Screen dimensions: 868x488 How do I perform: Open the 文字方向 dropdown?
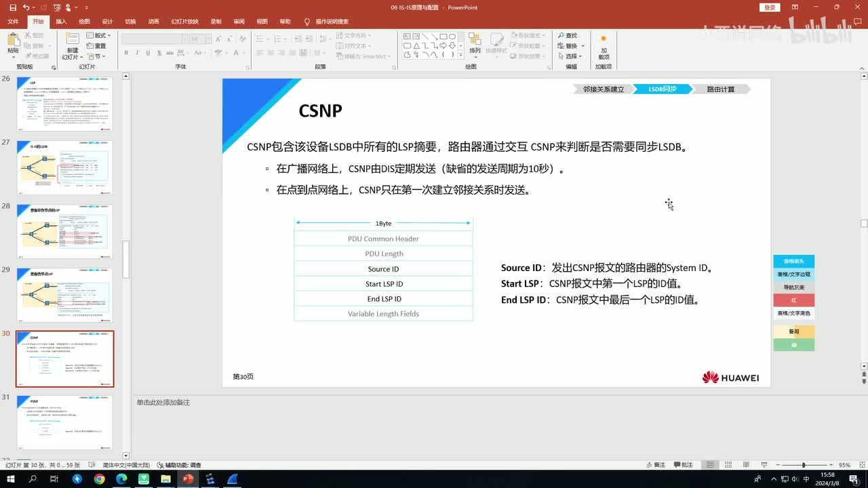click(353, 35)
